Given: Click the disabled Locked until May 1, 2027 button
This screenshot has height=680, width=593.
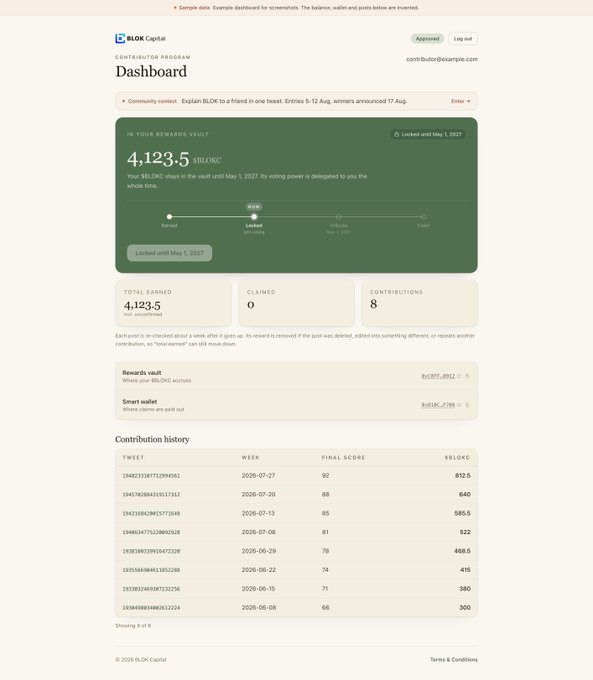Looking at the screenshot, I should pyautogui.click(x=170, y=253).
